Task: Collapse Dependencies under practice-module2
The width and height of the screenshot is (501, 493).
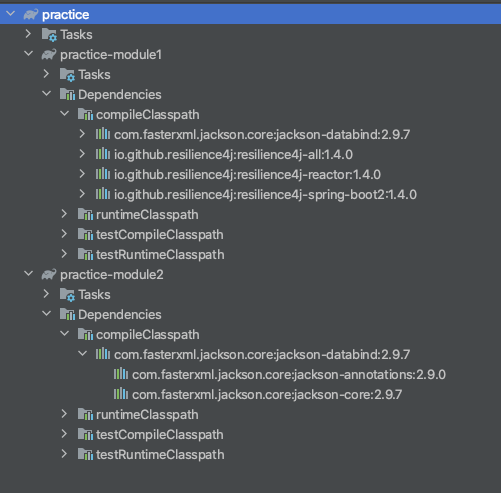Action: pyautogui.click(x=47, y=314)
